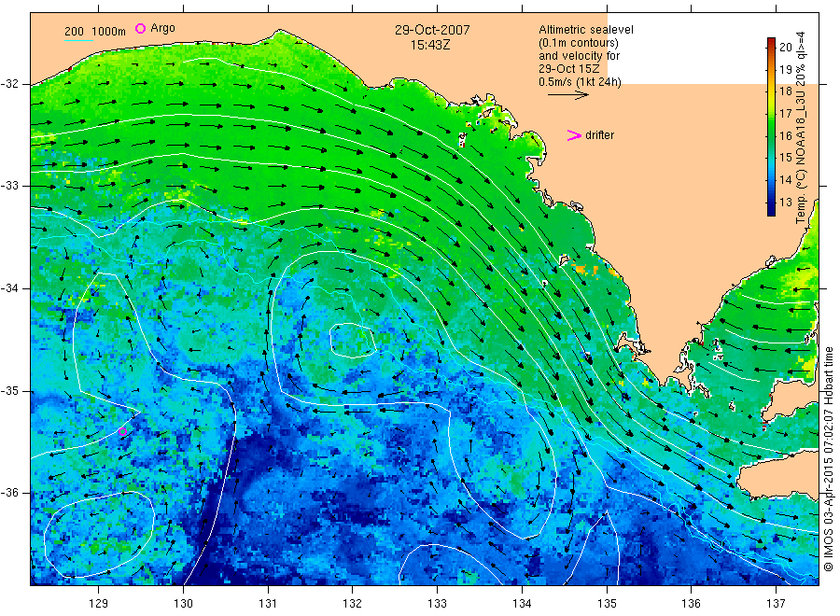Click the longitude label 130
Screen dimensions: 840x616
(x=183, y=604)
